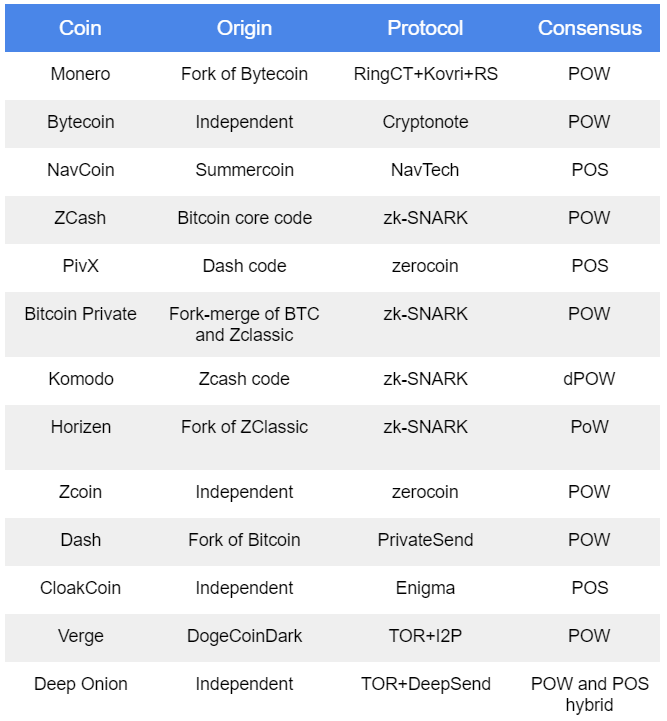The image size is (667, 721).
Task: Click the Fork of Bytecoin origin cell
Action: point(244,74)
